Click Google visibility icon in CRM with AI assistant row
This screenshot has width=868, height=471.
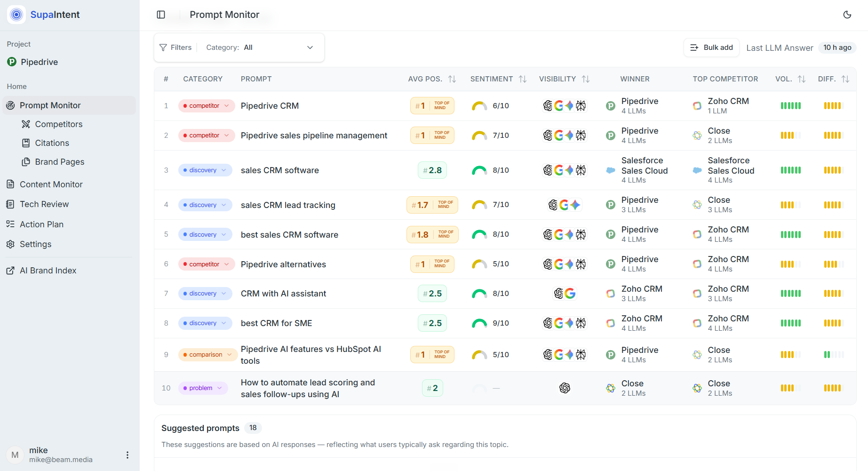pos(570,294)
